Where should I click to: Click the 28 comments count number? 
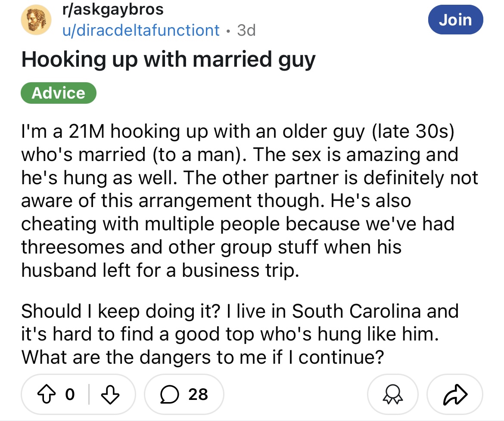198,394
